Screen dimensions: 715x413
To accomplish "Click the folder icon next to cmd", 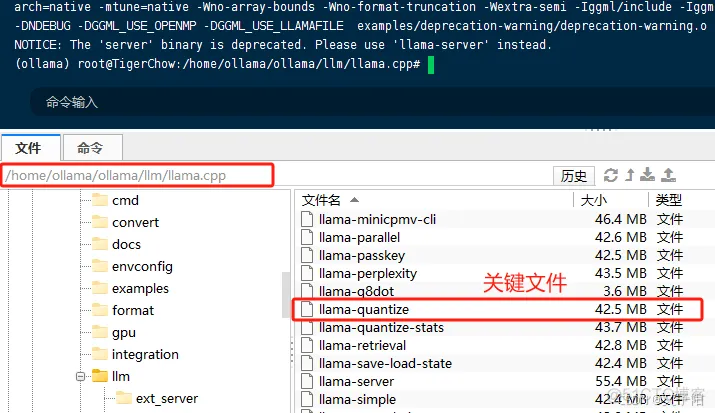I will (x=100, y=200).
